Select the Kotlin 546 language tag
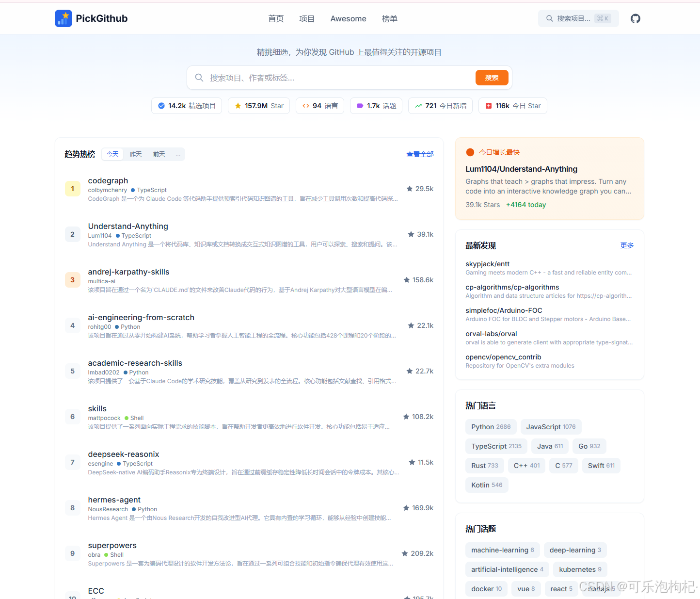The image size is (700, 599). click(487, 485)
